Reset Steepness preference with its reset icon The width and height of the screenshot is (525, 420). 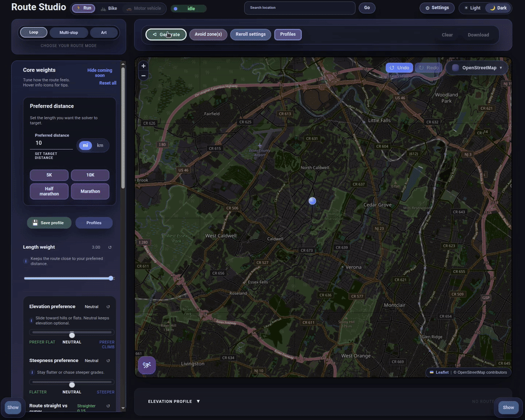point(108,361)
